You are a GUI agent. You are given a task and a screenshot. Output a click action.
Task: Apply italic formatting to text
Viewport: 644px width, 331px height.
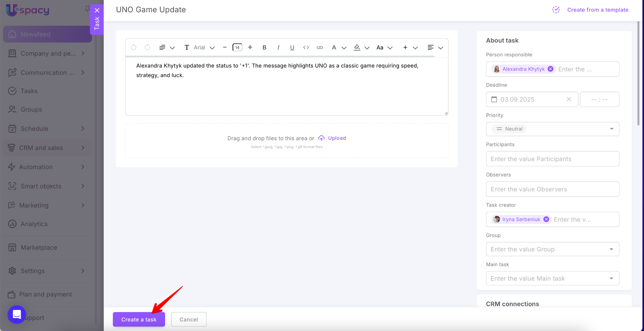click(x=278, y=48)
